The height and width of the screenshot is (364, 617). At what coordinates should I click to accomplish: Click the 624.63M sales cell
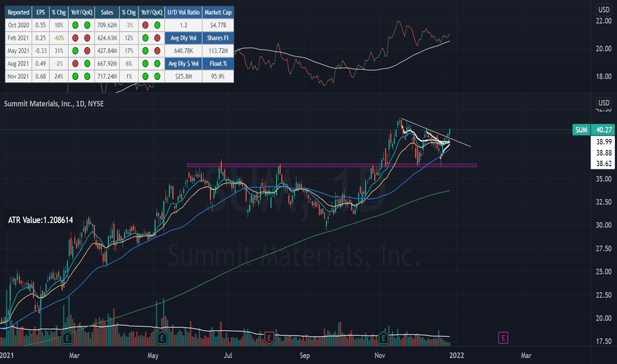pos(107,38)
